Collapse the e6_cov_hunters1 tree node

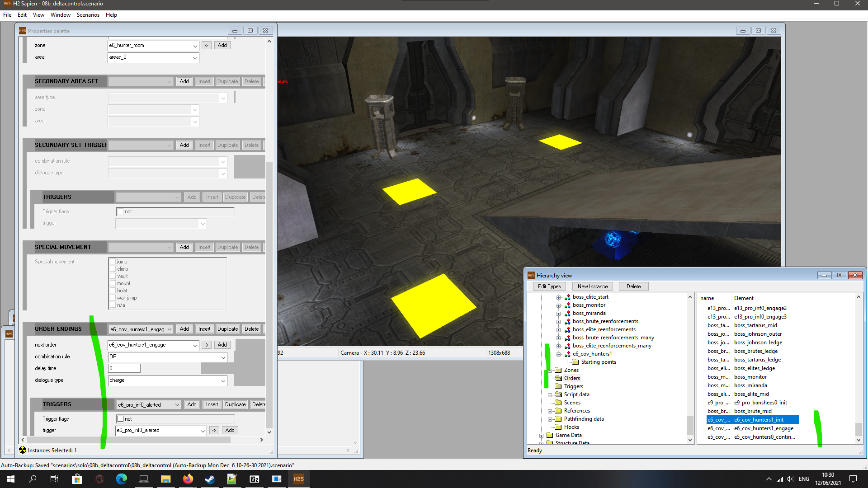coord(559,354)
